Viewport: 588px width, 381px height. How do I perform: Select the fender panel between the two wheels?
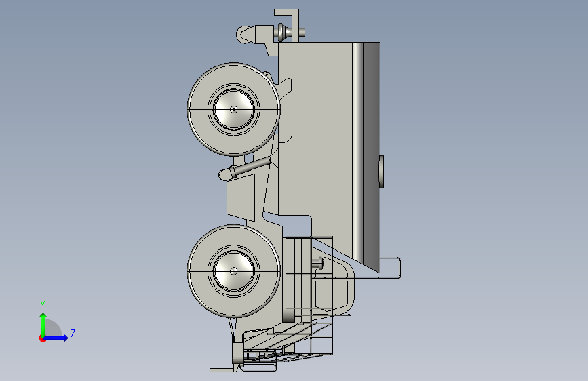(x=240, y=197)
